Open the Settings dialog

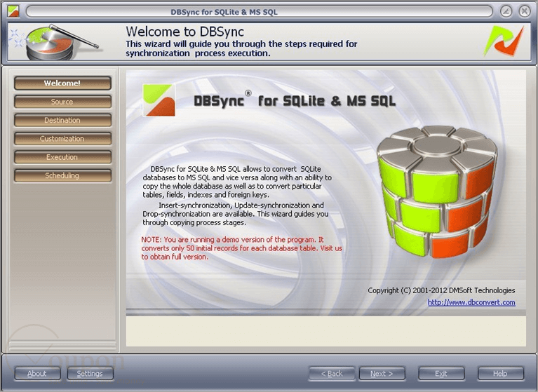tap(90, 374)
